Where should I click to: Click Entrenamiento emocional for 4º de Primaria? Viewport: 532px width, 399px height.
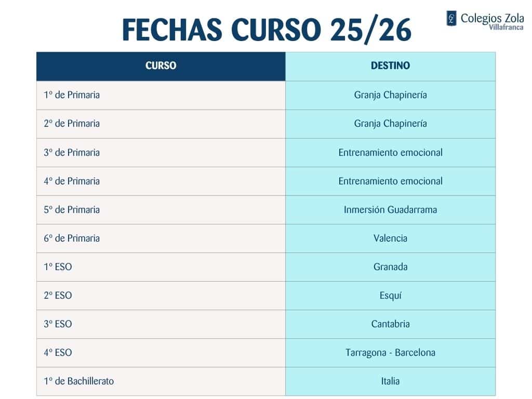[x=390, y=181]
